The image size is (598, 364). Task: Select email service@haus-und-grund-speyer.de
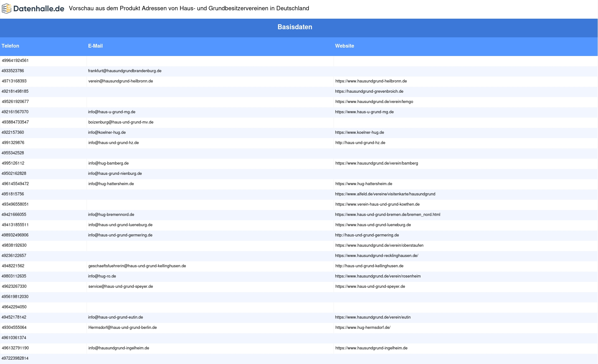[x=121, y=287]
